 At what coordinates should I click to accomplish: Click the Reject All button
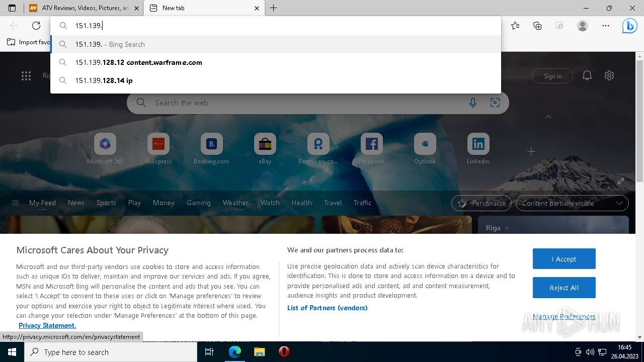click(564, 288)
